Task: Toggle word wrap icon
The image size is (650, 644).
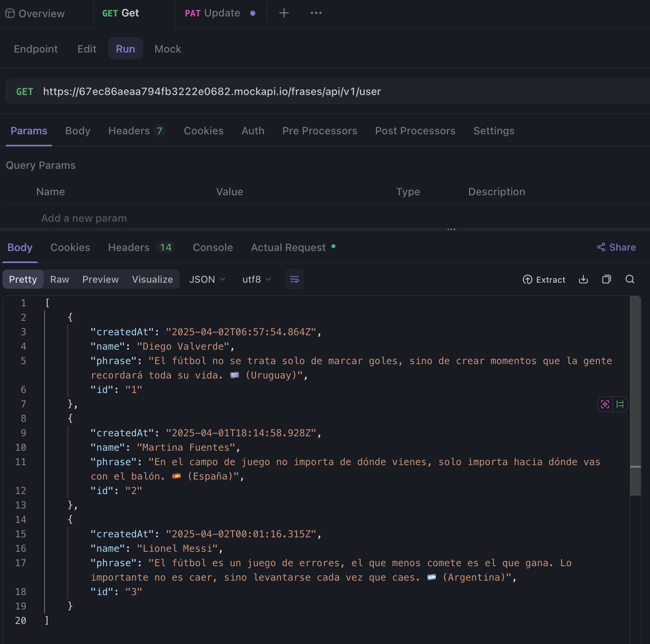Action: [x=295, y=279]
